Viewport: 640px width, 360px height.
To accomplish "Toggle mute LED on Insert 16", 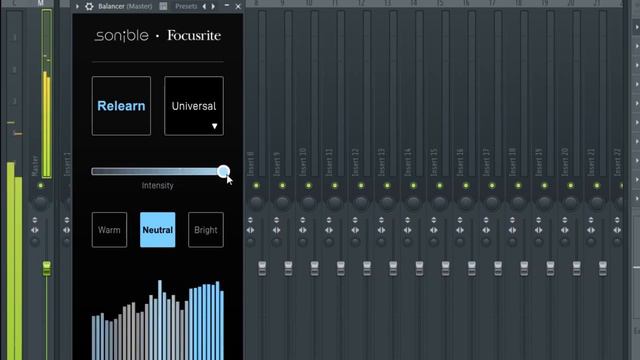I will (x=466, y=186).
